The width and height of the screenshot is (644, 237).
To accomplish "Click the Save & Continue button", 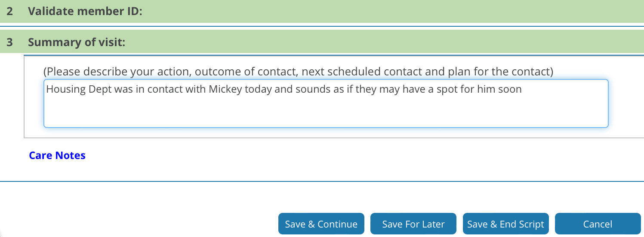I will 321,224.
